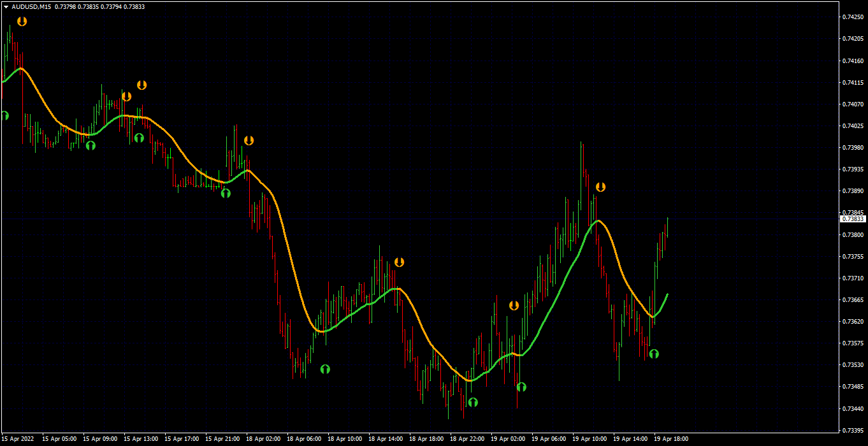
Task: Select the lowest green buy arrow near 0.73440
Action: click(x=473, y=402)
